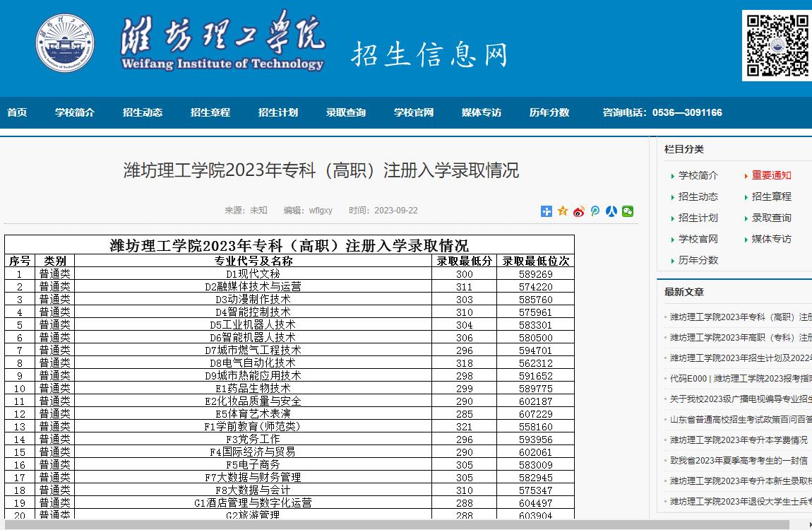The width and height of the screenshot is (812, 530).
Task: Go to 首页 in the navigation bar
Action: [x=17, y=112]
